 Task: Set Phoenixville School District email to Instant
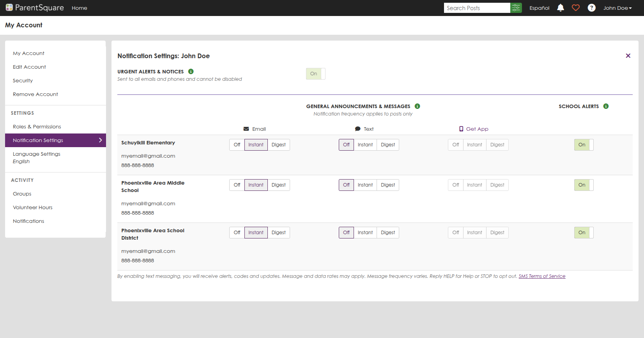[x=256, y=233]
